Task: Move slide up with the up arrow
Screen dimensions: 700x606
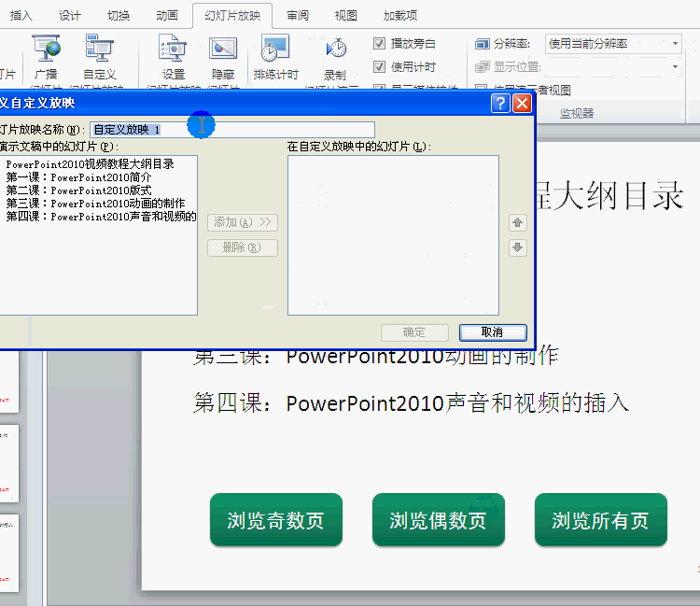Action: tap(517, 222)
